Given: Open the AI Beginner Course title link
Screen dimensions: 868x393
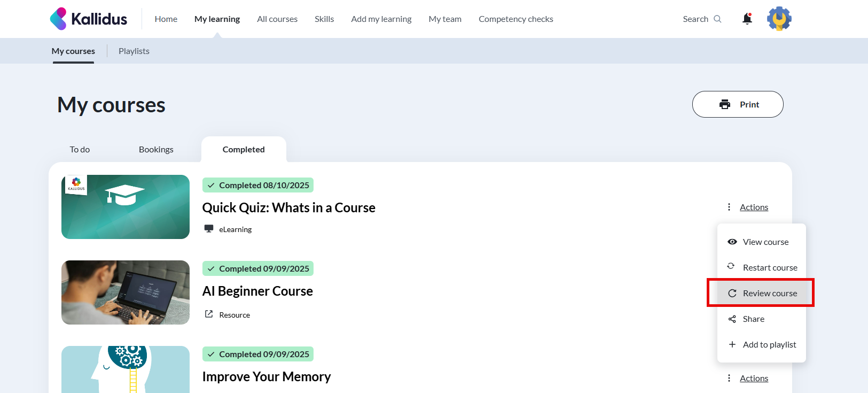Looking at the screenshot, I should click(x=257, y=291).
